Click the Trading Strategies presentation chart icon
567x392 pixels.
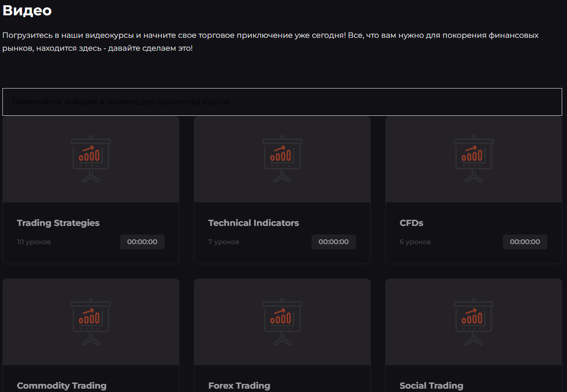pyautogui.click(x=91, y=159)
